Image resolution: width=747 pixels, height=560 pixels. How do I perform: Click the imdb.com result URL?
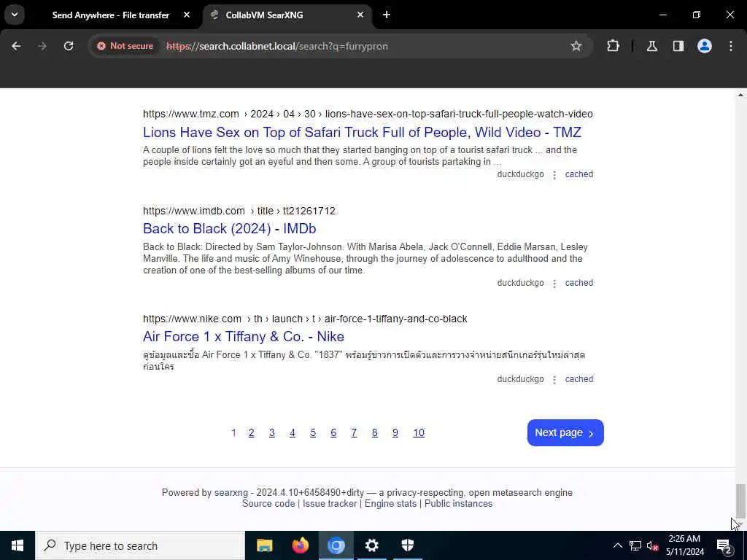click(x=239, y=211)
